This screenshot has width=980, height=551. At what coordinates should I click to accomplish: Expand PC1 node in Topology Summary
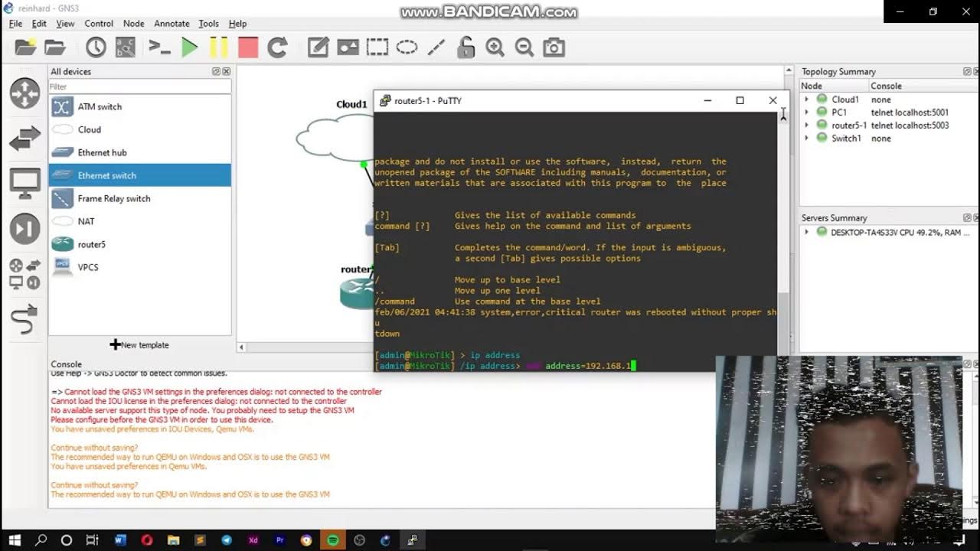coord(806,112)
